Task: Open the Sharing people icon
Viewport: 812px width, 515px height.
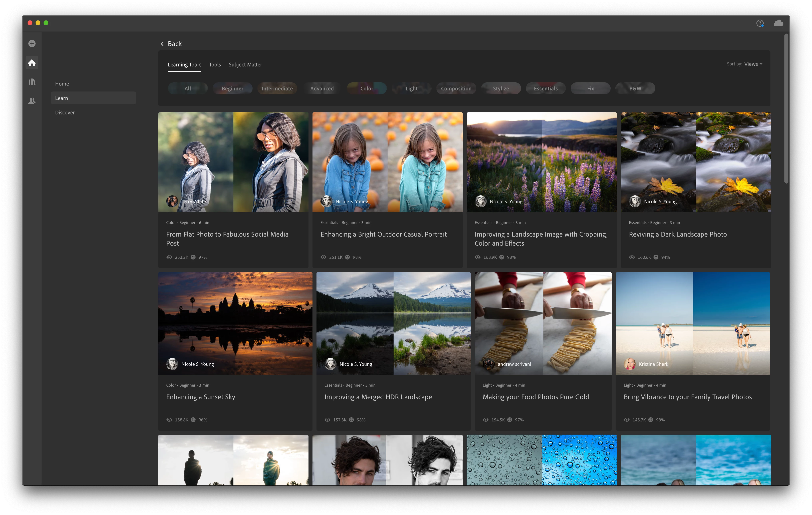Action: click(32, 101)
